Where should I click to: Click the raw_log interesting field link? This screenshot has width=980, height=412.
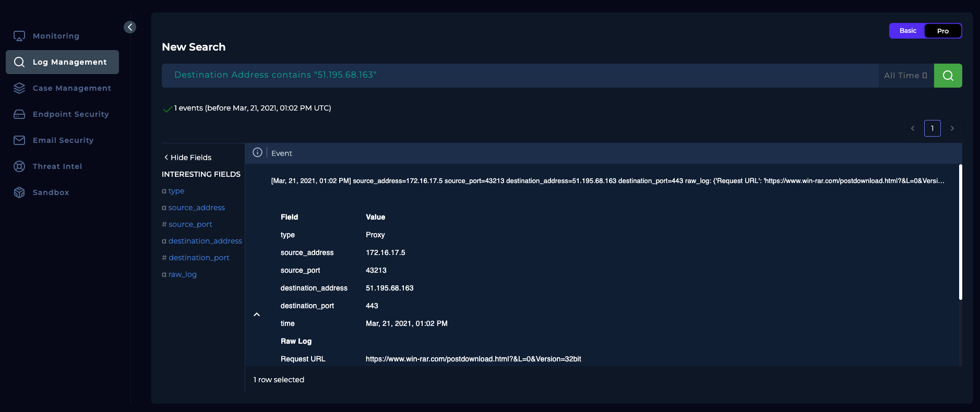182,274
